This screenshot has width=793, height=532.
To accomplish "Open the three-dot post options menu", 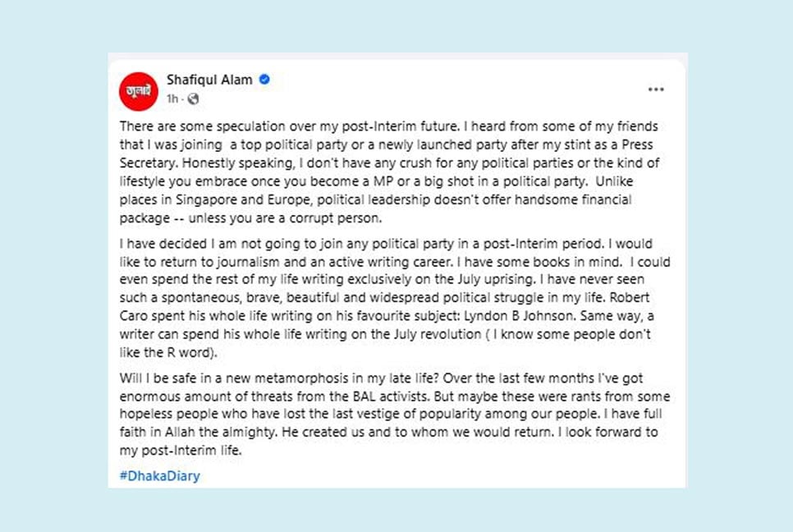I will [x=656, y=89].
